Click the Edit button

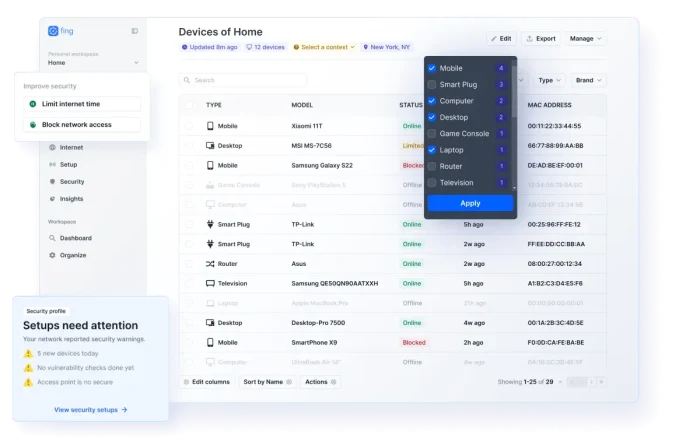click(x=501, y=39)
